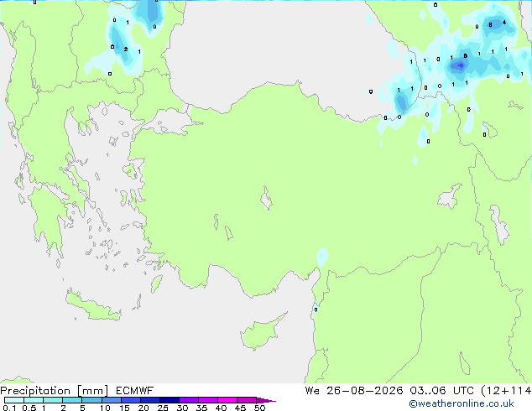
Task: Select legend swatch between 30 and 35
Action: click(x=189, y=400)
